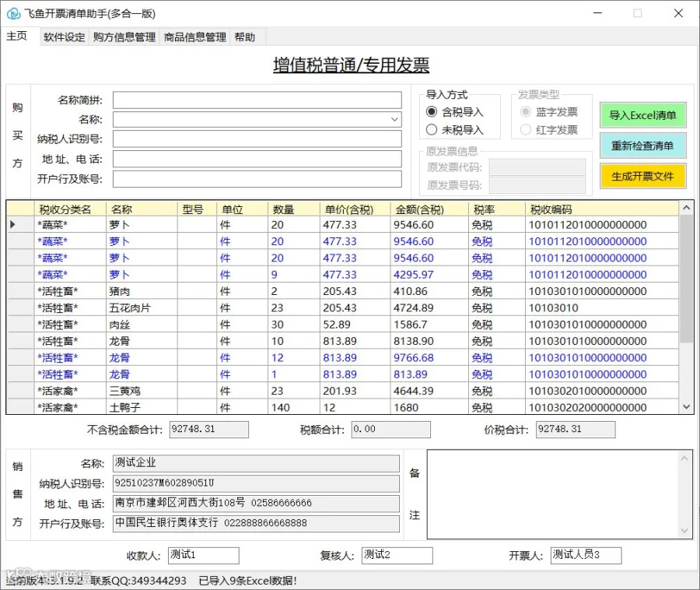Expand the buyer 名称 dropdown arrow
This screenshot has height=590, width=700.
point(394,120)
